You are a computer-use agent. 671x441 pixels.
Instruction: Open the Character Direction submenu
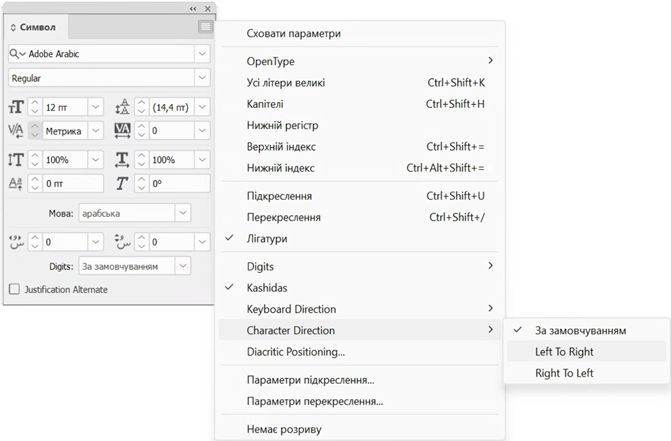[x=359, y=330]
